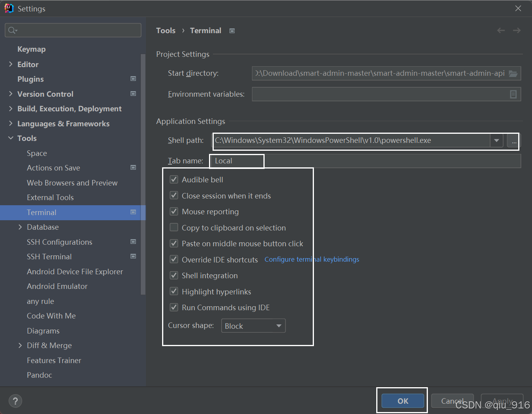Open the Cursor shape dropdown

(253, 326)
